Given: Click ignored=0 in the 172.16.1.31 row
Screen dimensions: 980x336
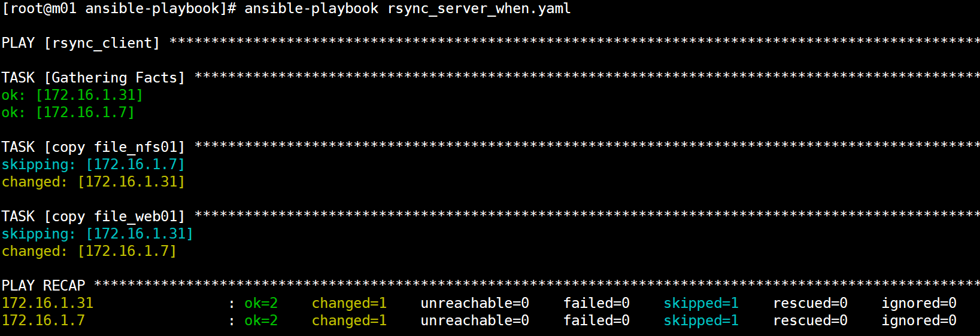Looking at the screenshot, I should (919, 303).
